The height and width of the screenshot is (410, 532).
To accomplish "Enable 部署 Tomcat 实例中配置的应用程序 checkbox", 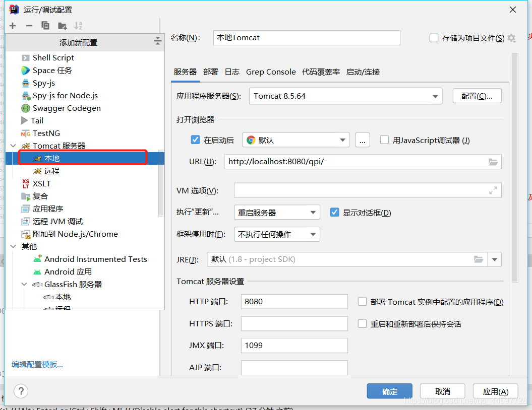I will pyautogui.click(x=363, y=302).
